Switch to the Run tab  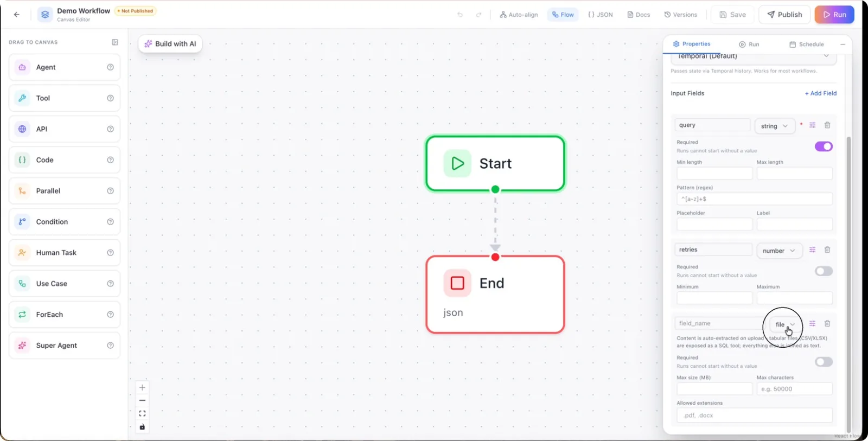(x=749, y=44)
